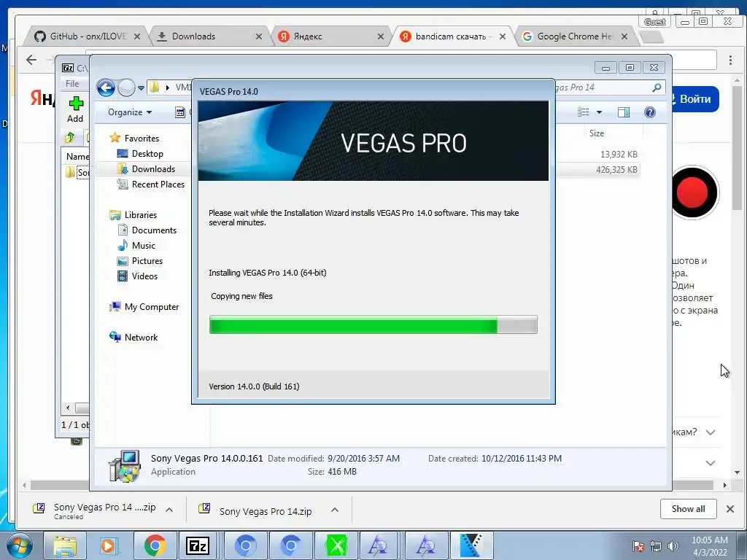Open the File menu in 7-Zip
The image size is (747, 560).
click(x=72, y=83)
